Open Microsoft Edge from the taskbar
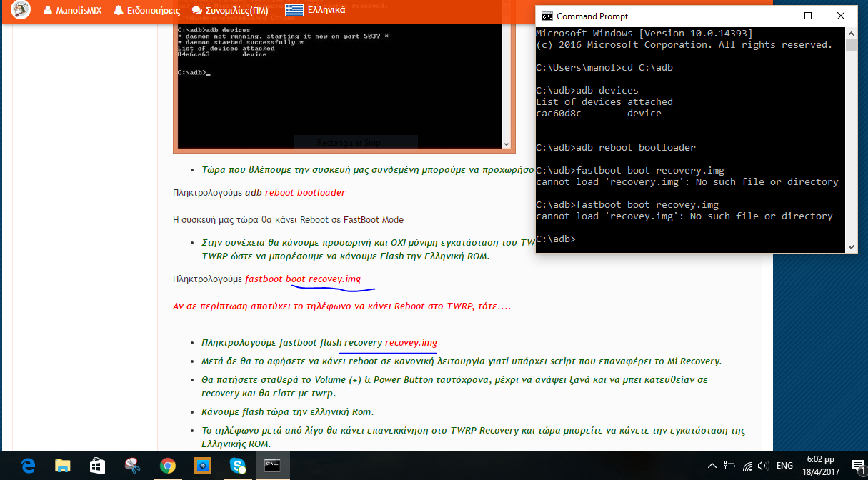Image resolution: width=868 pixels, height=480 pixels. tap(29, 466)
